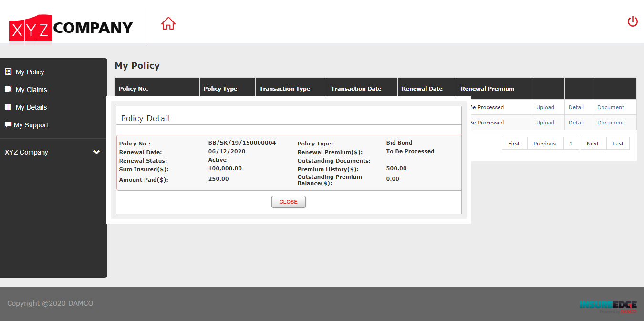This screenshot has width=644, height=321.
Task: Open Detail link in second row
Action: [576, 123]
